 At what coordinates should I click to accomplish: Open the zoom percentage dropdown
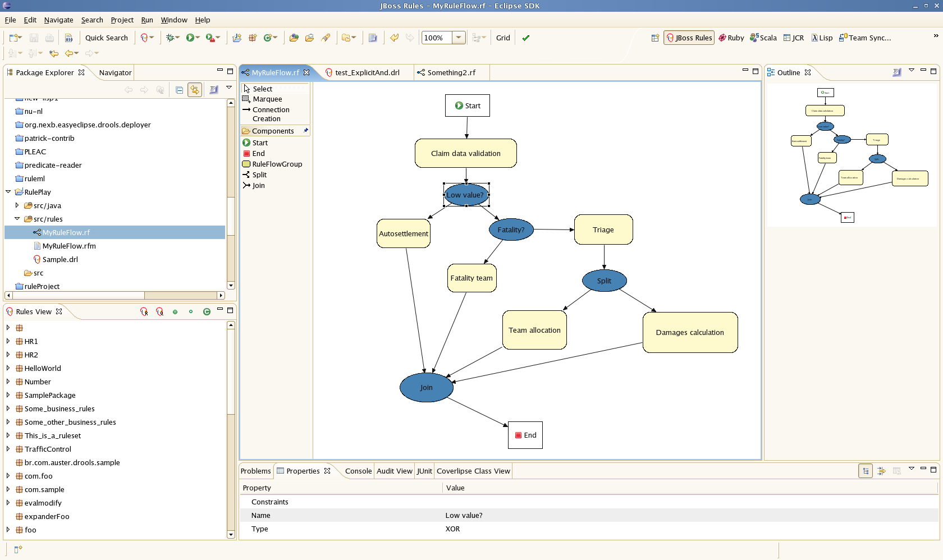pos(459,38)
